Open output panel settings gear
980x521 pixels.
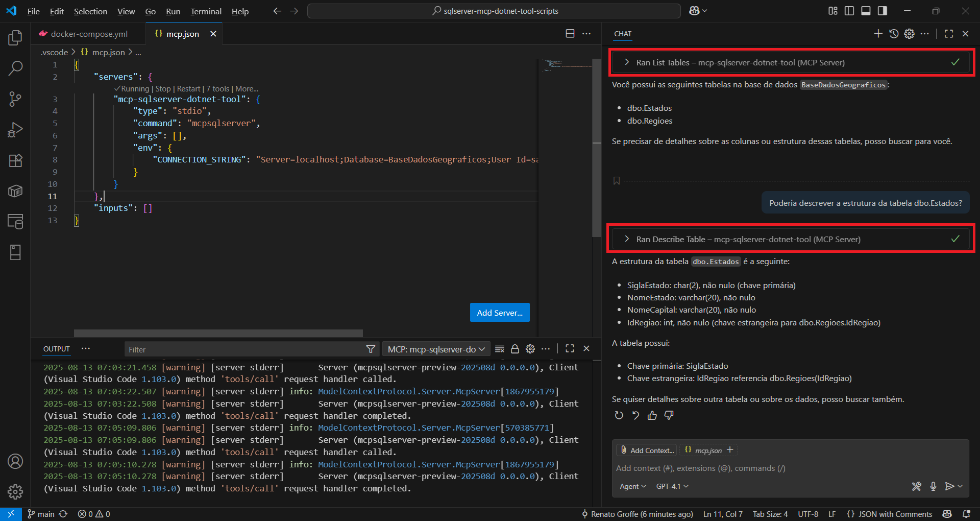coord(530,349)
